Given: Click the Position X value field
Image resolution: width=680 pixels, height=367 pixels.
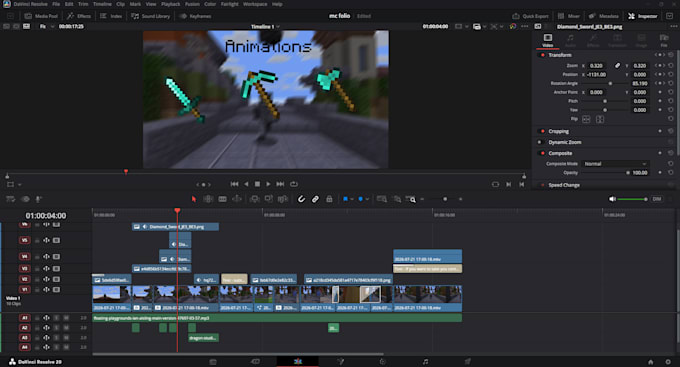Looking at the screenshot, I should [597, 75].
